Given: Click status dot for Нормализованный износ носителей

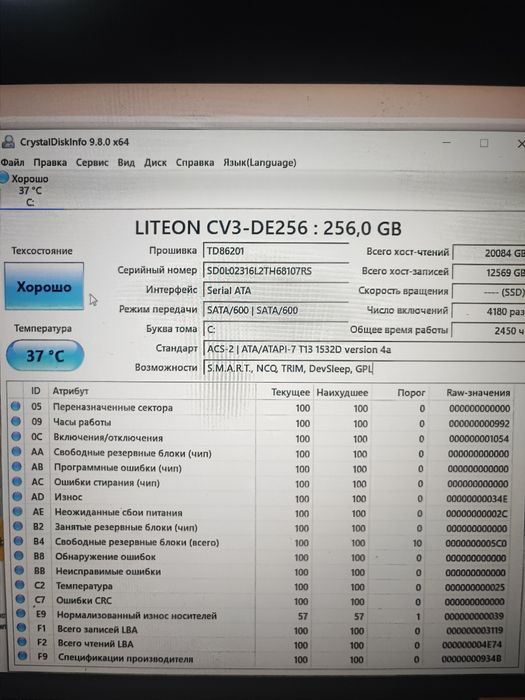Looking at the screenshot, I should point(21,613).
